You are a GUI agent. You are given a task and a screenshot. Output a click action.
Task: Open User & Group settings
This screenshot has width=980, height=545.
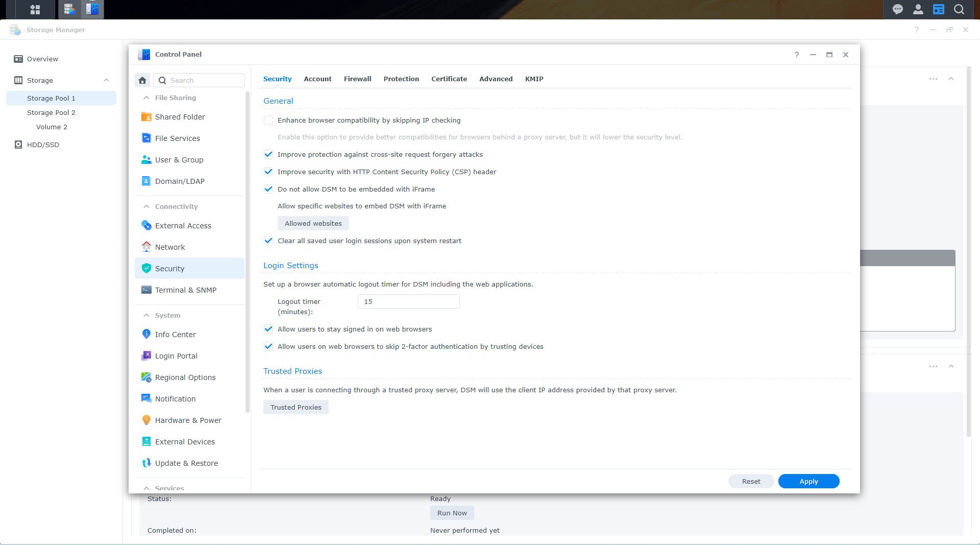189,160
